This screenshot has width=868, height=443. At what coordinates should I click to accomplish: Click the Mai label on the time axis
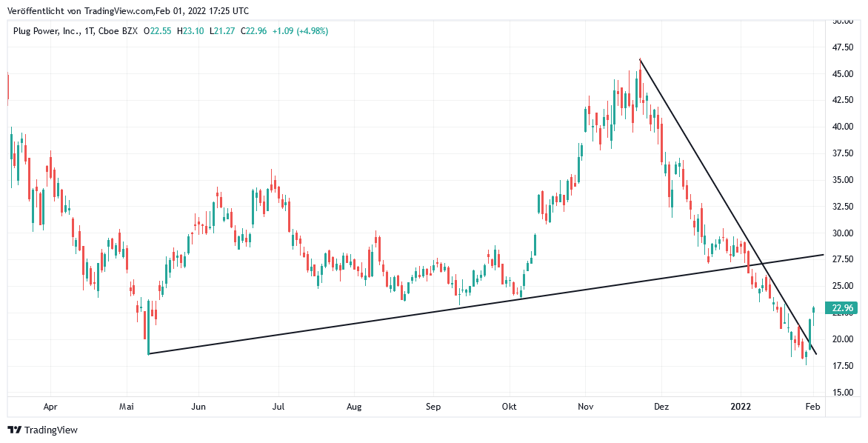[127, 407]
